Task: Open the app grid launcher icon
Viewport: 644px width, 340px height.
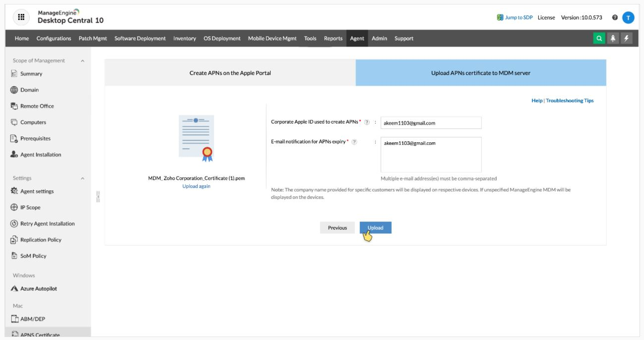Action: click(21, 17)
